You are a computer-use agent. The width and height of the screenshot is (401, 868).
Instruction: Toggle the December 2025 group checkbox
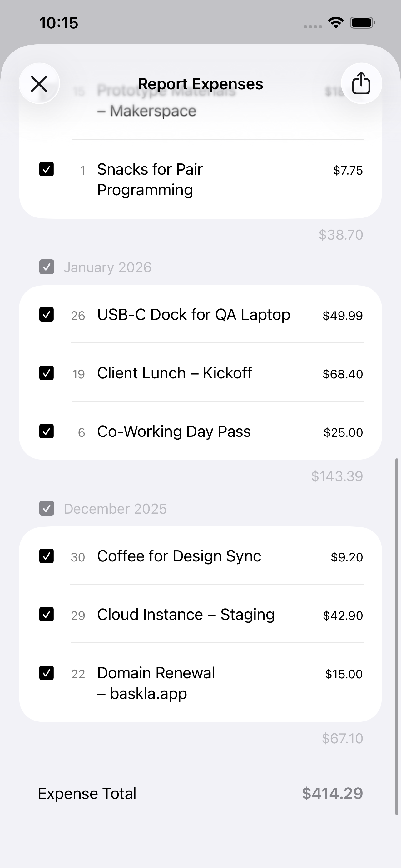[47, 508]
